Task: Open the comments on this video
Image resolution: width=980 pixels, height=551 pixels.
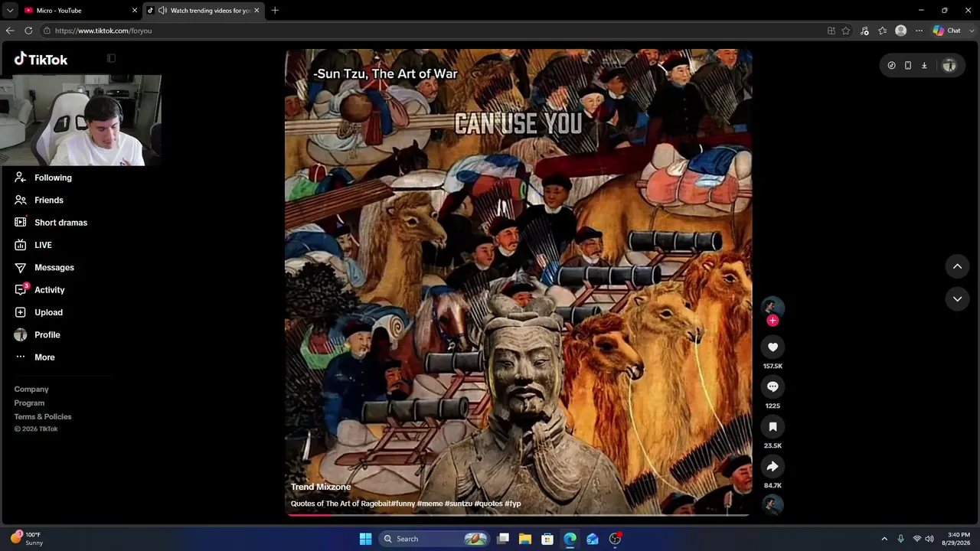Action: (773, 387)
